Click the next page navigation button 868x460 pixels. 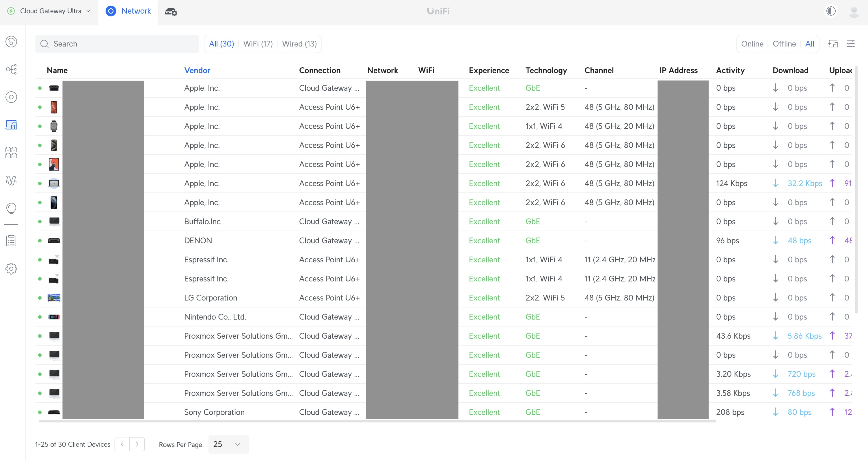(x=137, y=444)
